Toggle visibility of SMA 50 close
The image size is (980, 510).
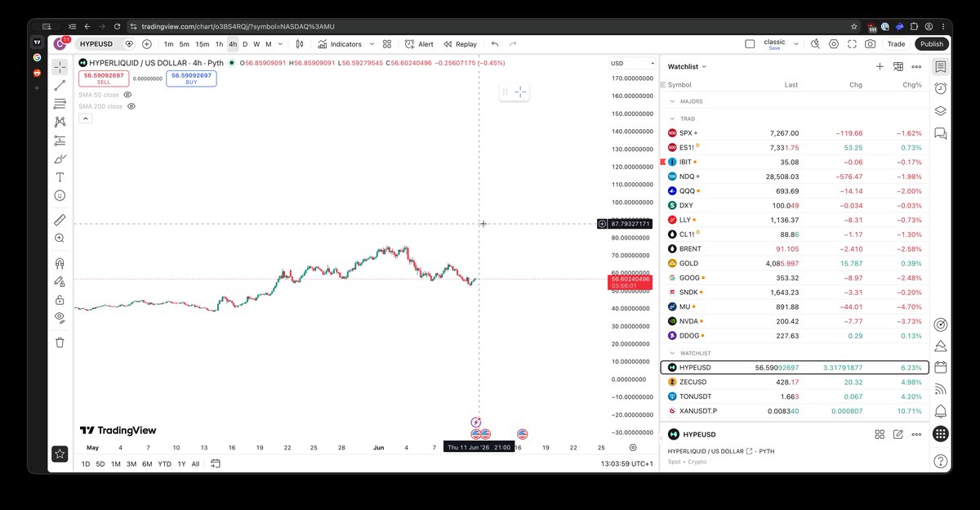(x=127, y=95)
